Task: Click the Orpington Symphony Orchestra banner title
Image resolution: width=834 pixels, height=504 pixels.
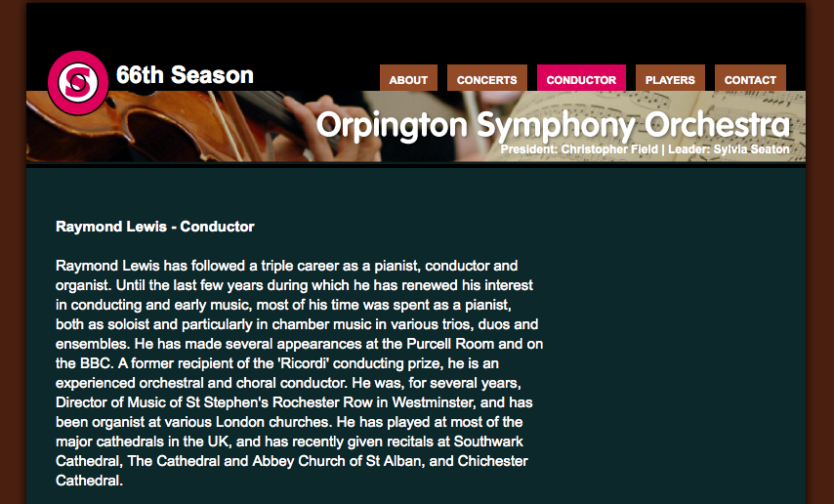Action: [553, 126]
